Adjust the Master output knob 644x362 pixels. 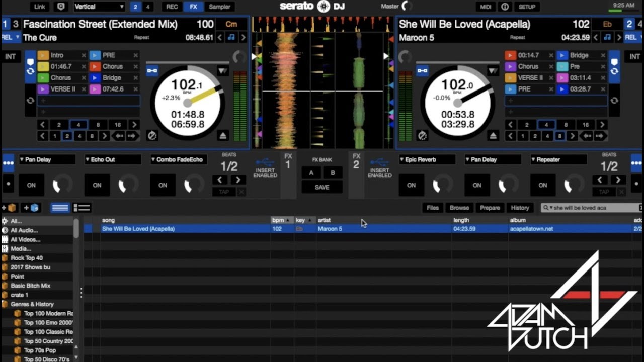tap(407, 7)
